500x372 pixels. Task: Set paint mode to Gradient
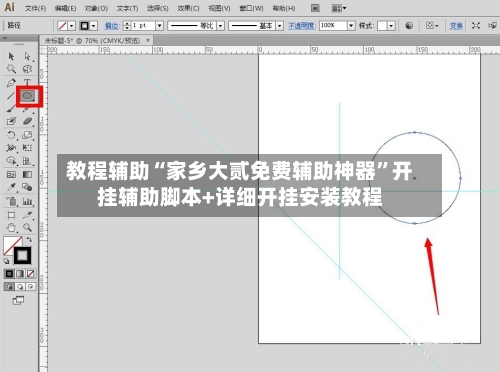20,274
